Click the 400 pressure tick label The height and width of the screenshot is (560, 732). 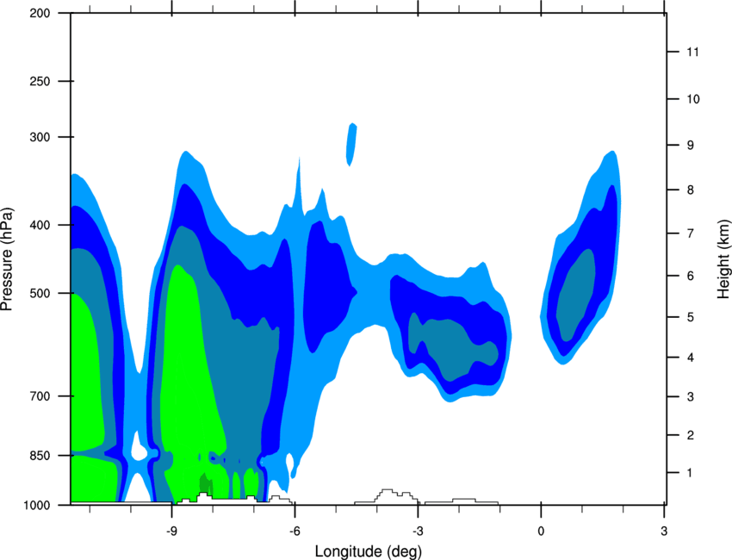point(40,225)
